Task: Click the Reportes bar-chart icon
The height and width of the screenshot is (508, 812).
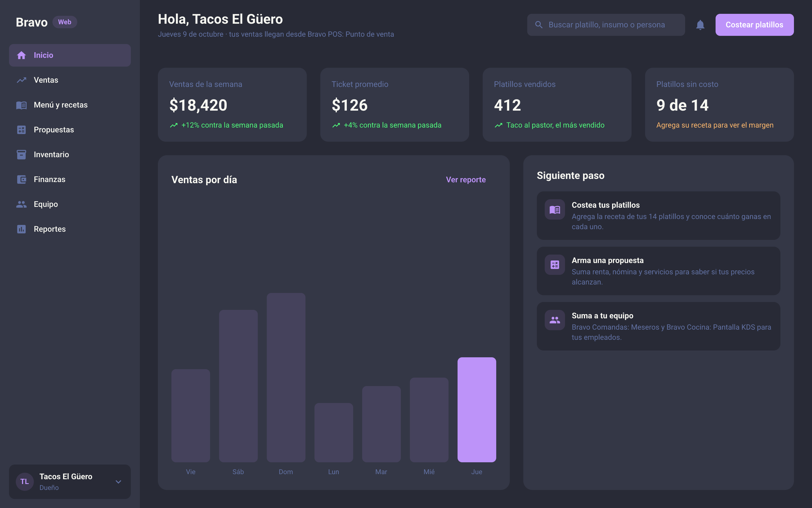Action: [x=21, y=229]
